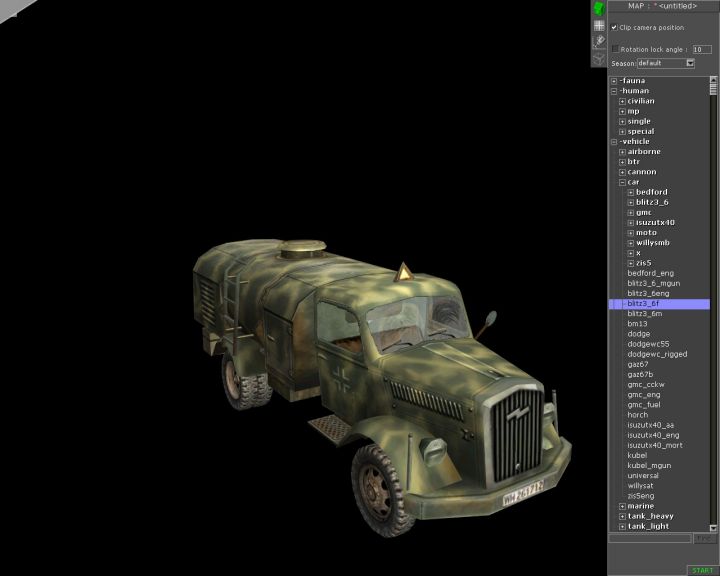Click the rotation lock angle value field
Screen dimensions: 720x576
[702, 48]
